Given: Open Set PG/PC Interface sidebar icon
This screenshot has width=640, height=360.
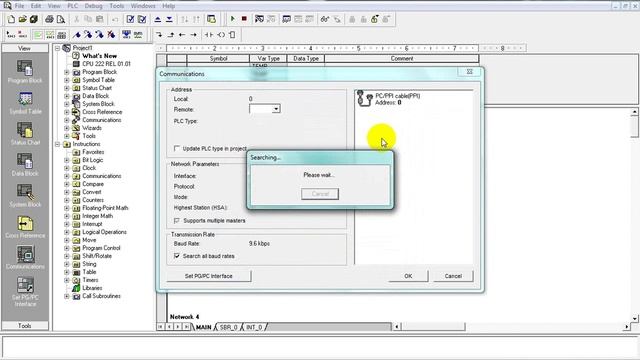Looking at the screenshot, I should 25,291.
